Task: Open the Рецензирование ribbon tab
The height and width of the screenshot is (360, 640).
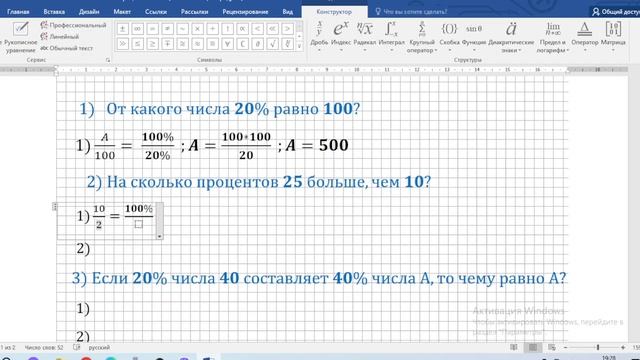Action: (x=245, y=12)
